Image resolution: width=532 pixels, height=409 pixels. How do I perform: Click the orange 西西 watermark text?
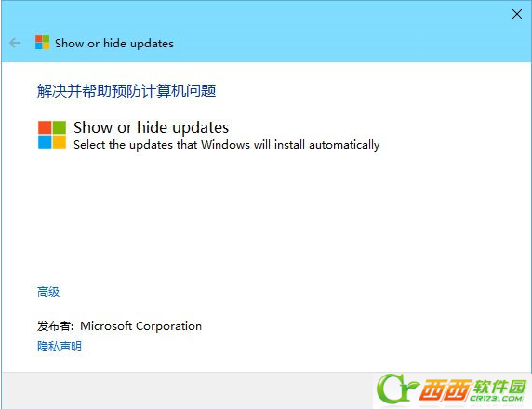click(446, 390)
